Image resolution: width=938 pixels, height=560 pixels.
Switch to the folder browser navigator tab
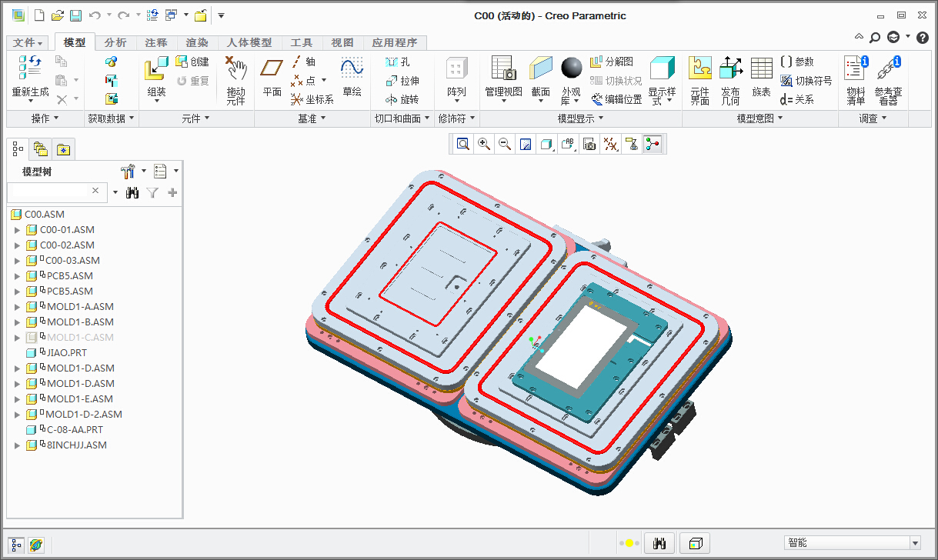click(41, 148)
